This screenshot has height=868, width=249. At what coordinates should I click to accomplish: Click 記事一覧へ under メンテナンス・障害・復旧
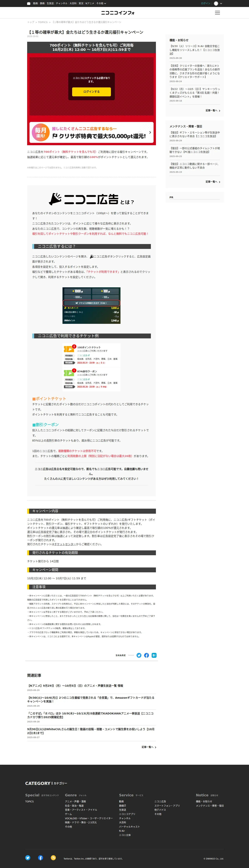pos(211,182)
